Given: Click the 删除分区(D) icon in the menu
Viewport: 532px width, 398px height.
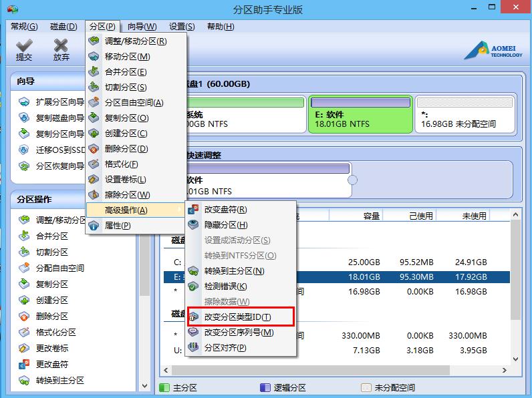Looking at the screenshot, I should click(x=94, y=148).
